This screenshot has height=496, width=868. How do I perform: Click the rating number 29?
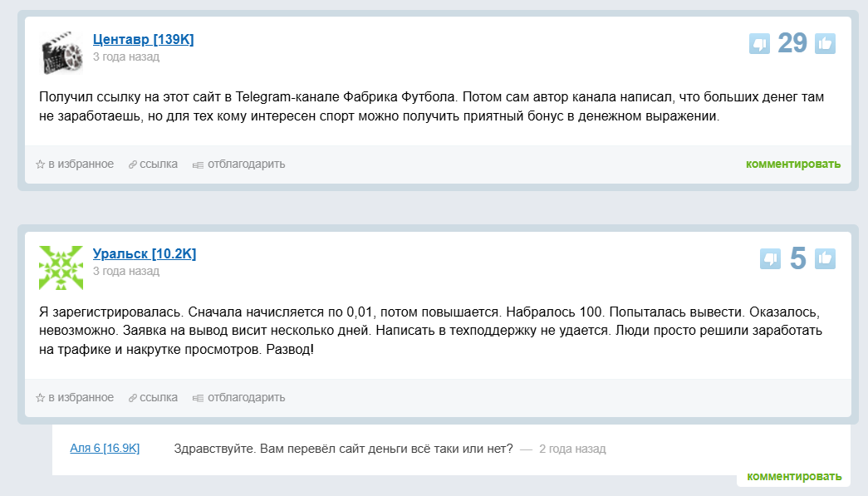[792, 43]
